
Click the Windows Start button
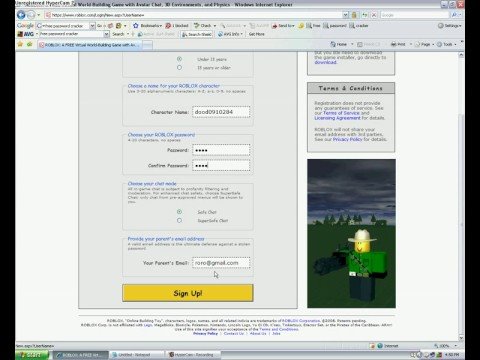point(32,355)
